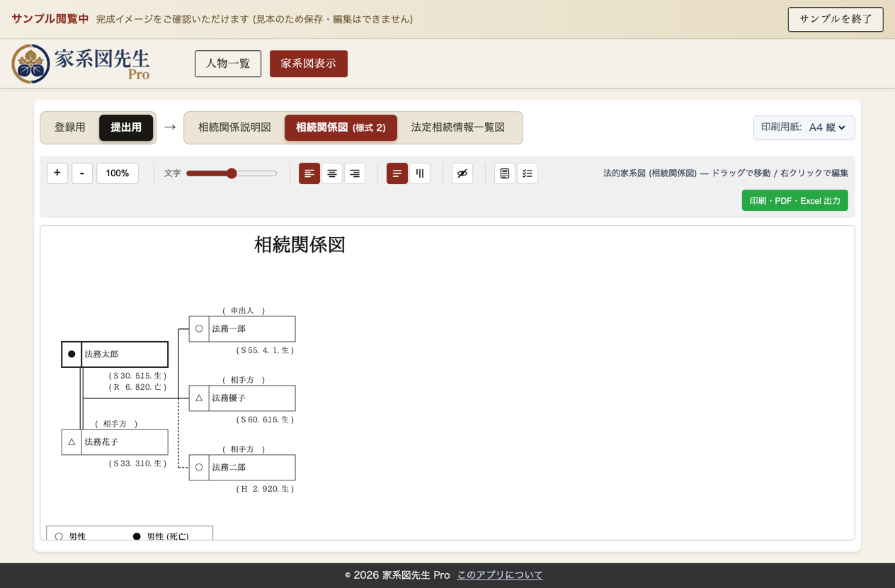Screen dimensions: 895x588
Task: Click 印刷・PDF・Excel 出力 button
Action: click(x=794, y=201)
